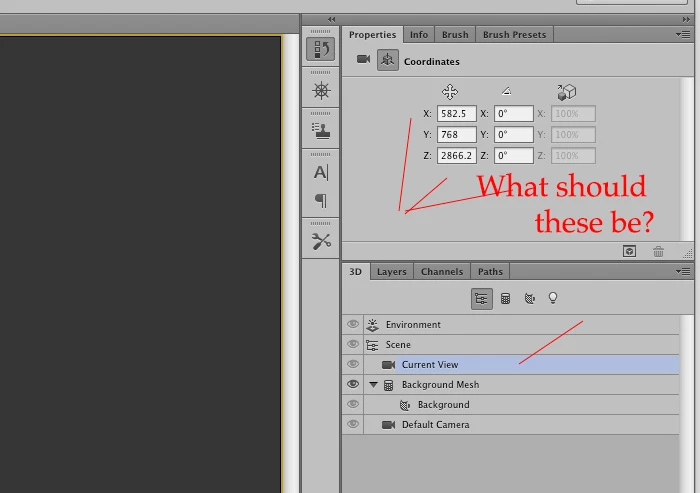Select the 3D Camera properties icon
Viewport: 700px width, 493px height.
coord(363,59)
